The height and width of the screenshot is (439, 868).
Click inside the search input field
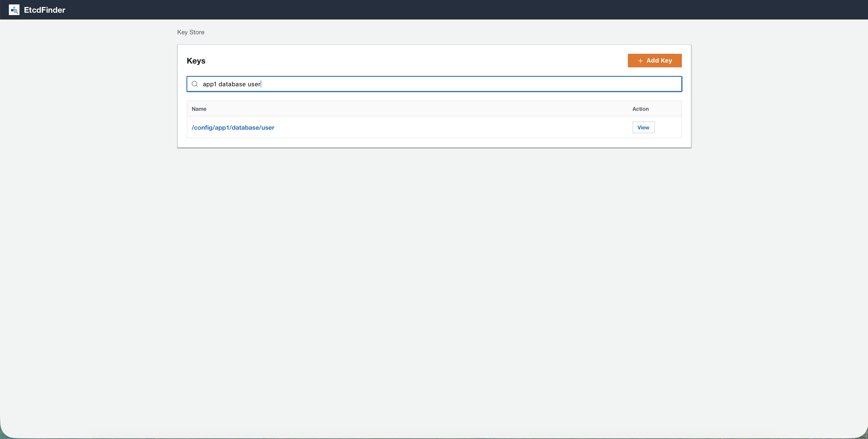point(404,84)
